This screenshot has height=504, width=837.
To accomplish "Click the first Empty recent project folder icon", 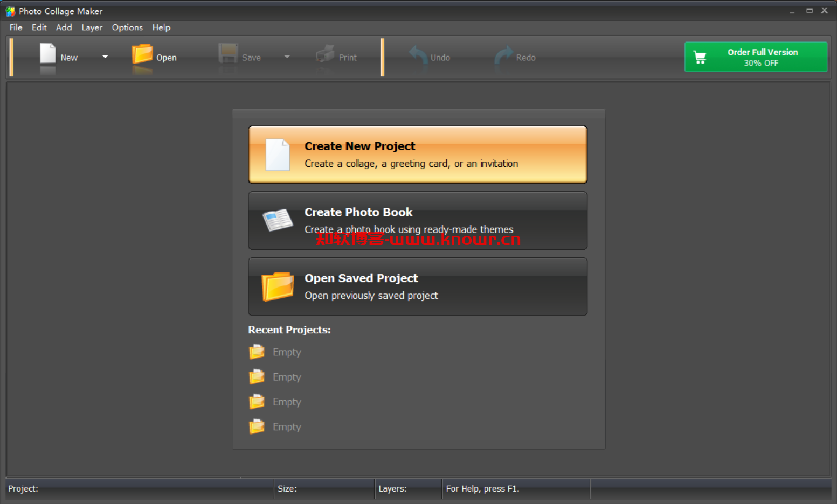I will pos(257,352).
